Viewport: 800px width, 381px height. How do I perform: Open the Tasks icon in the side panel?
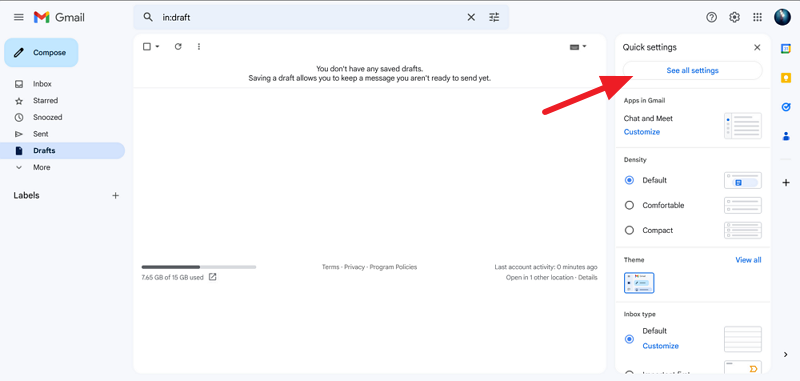786,107
